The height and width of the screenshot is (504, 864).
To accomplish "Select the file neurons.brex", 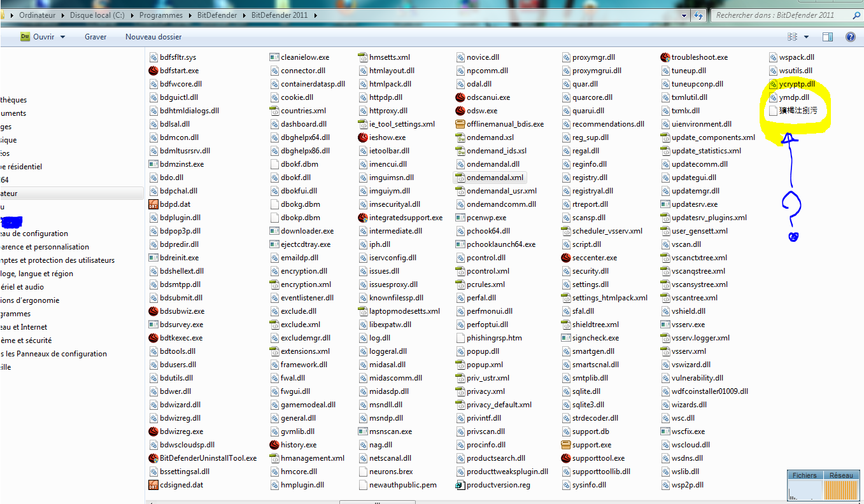I will point(386,472).
